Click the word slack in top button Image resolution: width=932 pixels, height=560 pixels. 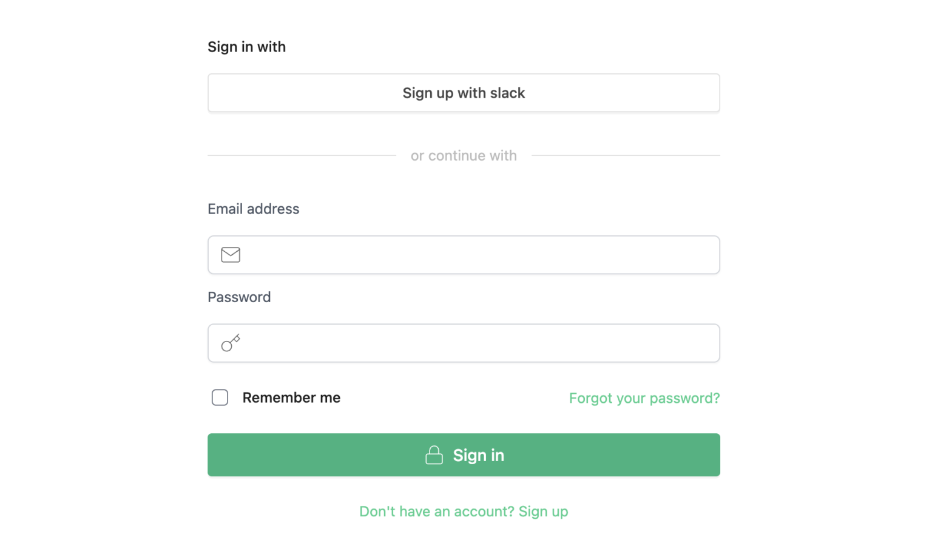(x=507, y=93)
